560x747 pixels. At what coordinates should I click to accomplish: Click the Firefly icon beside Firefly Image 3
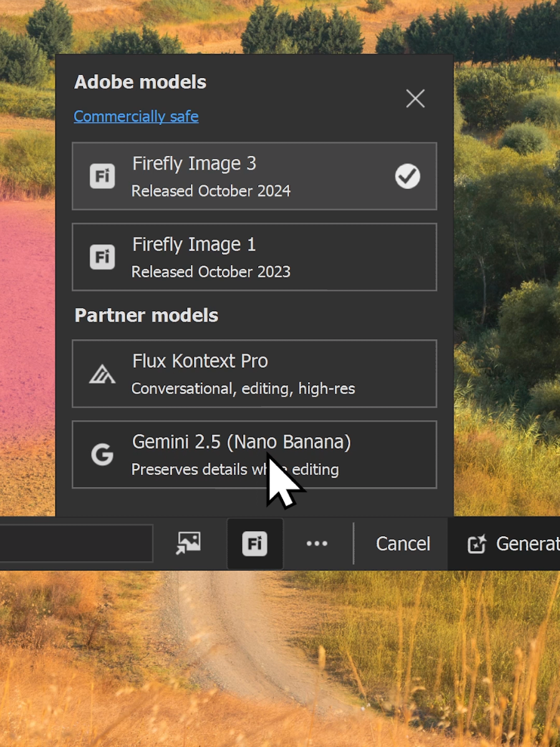tap(102, 176)
